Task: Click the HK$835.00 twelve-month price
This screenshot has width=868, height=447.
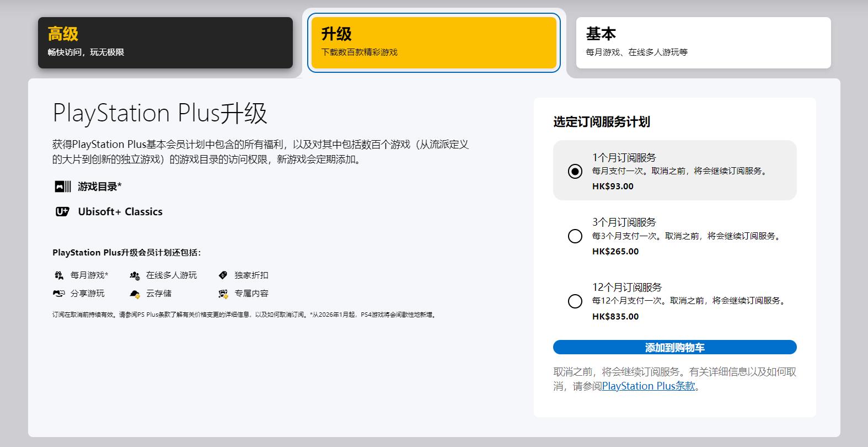Action: (x=615, y=317)
